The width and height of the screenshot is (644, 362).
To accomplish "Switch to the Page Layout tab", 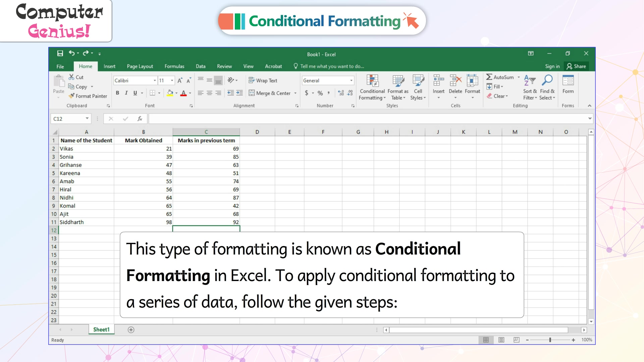I will (140, 66).
